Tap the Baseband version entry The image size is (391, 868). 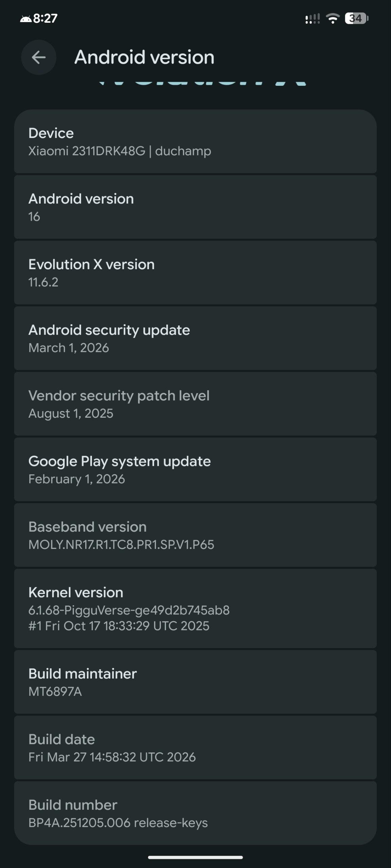point(195,535)
